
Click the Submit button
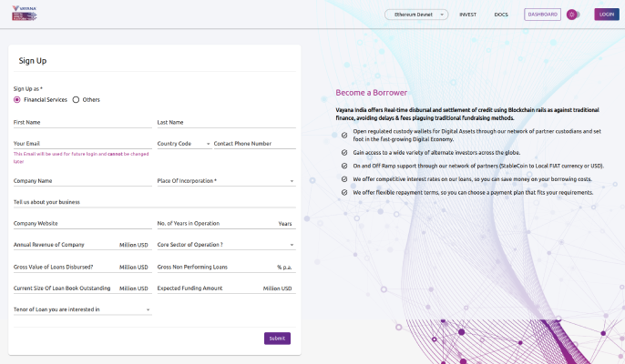click(277, 339)
